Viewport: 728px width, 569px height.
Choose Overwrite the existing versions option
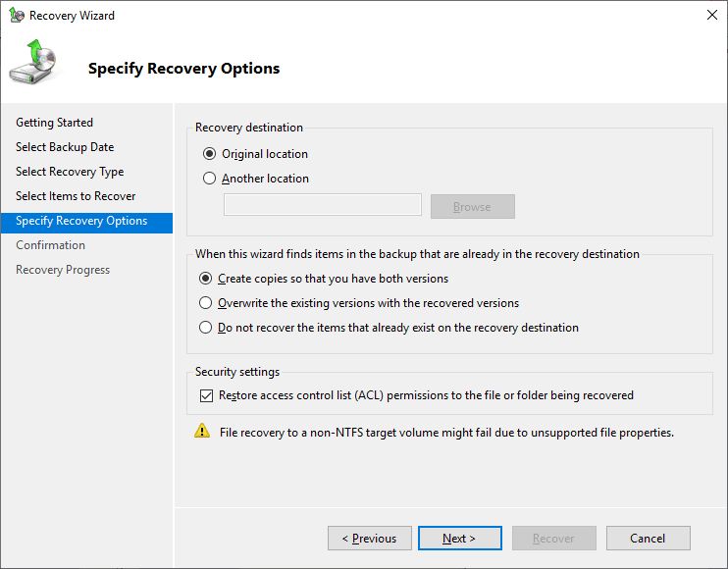(205, 303)
